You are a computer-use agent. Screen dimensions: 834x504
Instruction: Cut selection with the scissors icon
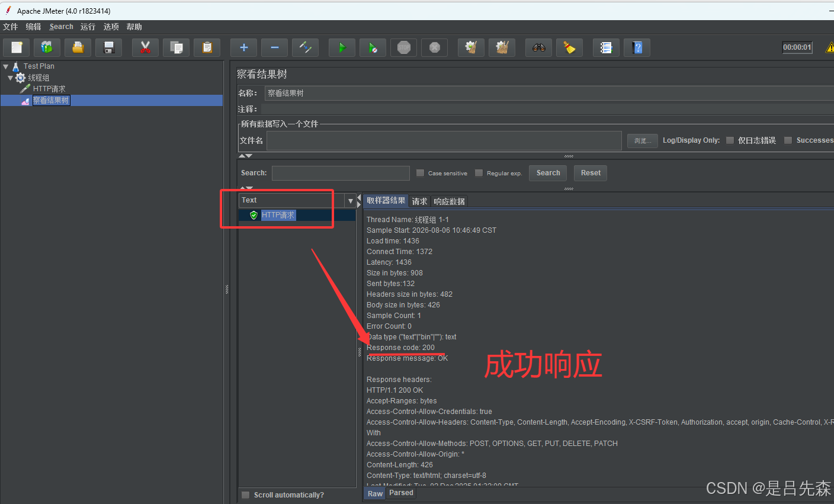(146, 47)
